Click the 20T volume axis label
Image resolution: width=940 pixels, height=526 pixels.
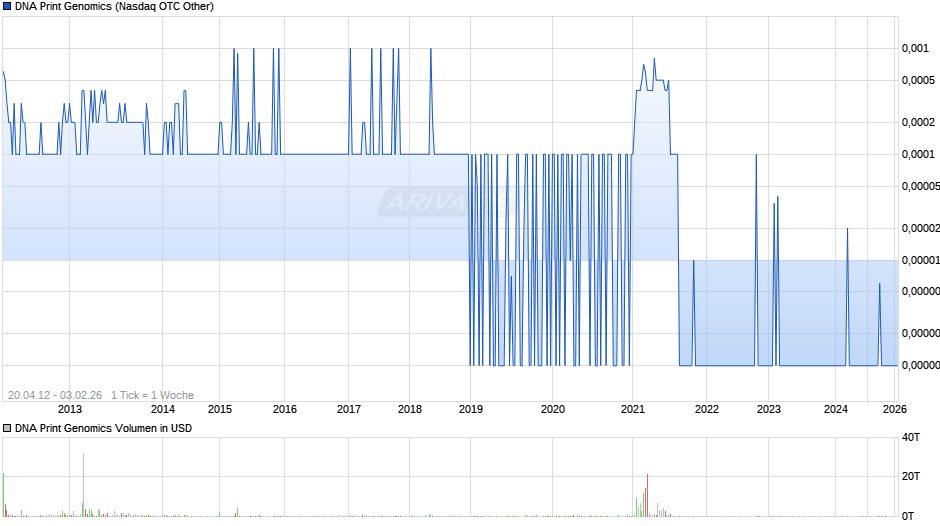coord(911,476)
